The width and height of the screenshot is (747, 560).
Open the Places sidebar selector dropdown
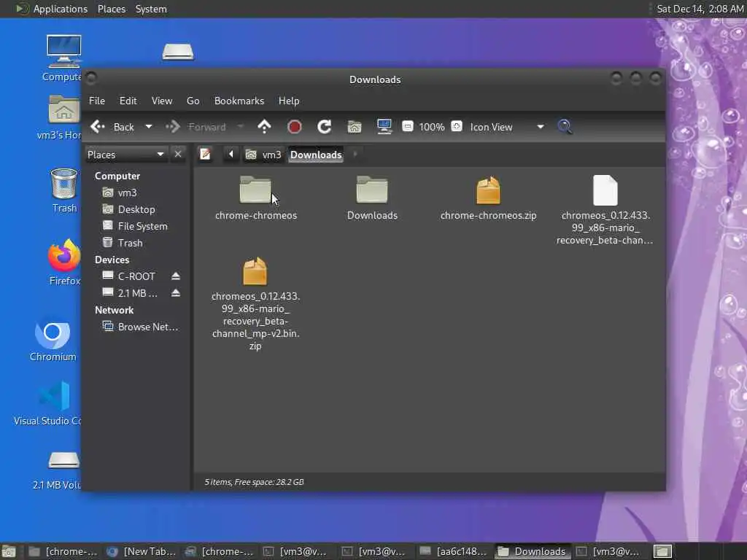tap(125, 155)
